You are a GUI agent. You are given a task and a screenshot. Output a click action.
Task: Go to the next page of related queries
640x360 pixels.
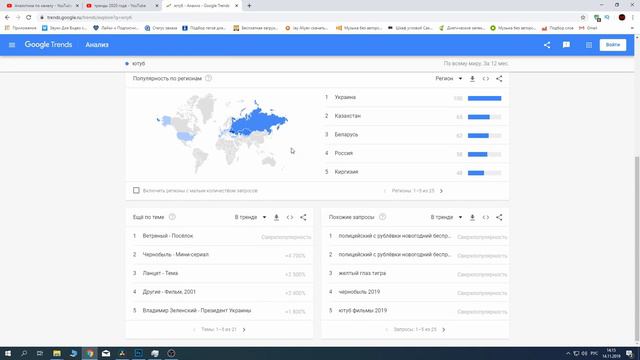pyautogui.click(x=444, y=329)
